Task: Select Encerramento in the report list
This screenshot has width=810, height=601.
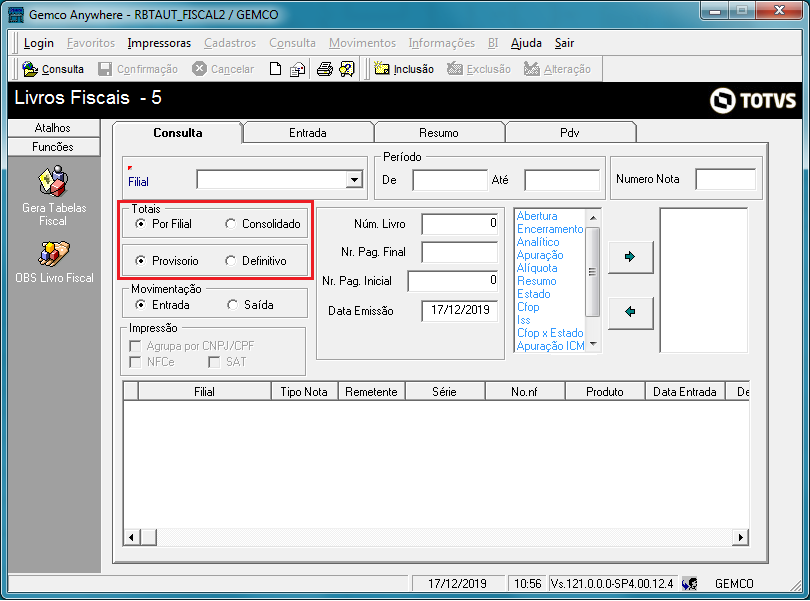Action: (550, 229)
